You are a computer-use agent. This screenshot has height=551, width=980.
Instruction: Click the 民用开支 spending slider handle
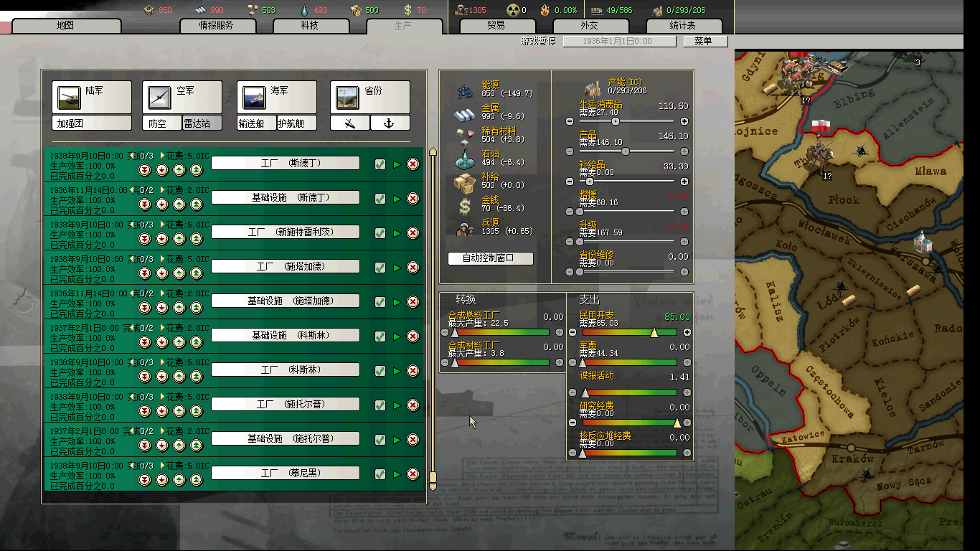pos(654,333)
